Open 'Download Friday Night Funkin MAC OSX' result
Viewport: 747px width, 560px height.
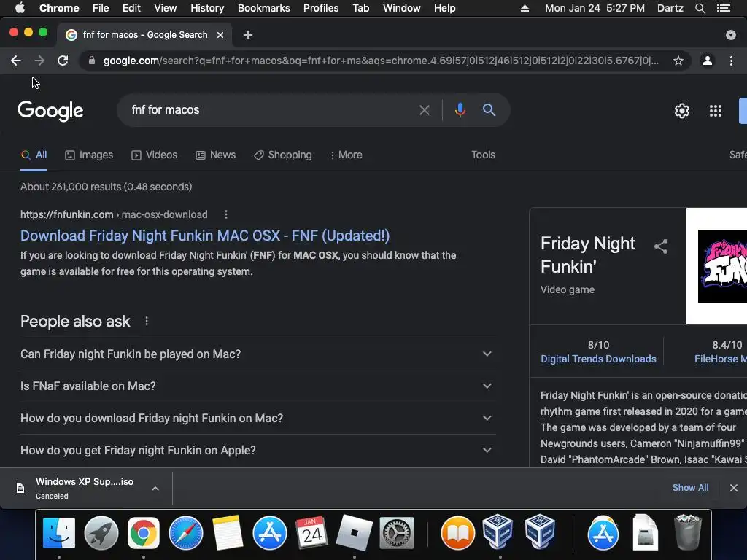point(205,236)
